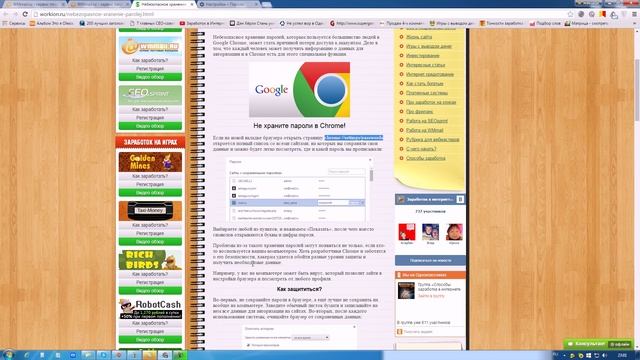Open the second VK member avatar

pos(430,232)
